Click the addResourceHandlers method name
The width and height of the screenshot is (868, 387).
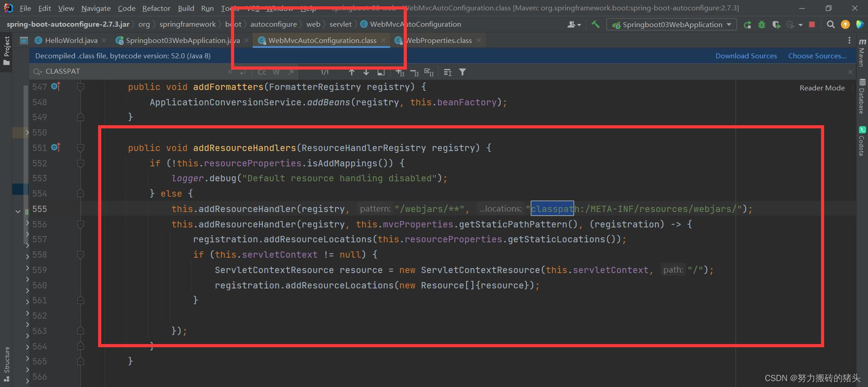244,148
